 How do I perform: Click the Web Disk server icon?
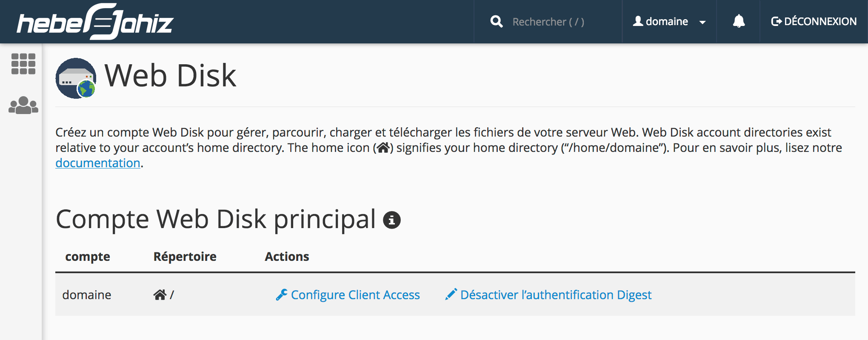[x=77, y=79]
